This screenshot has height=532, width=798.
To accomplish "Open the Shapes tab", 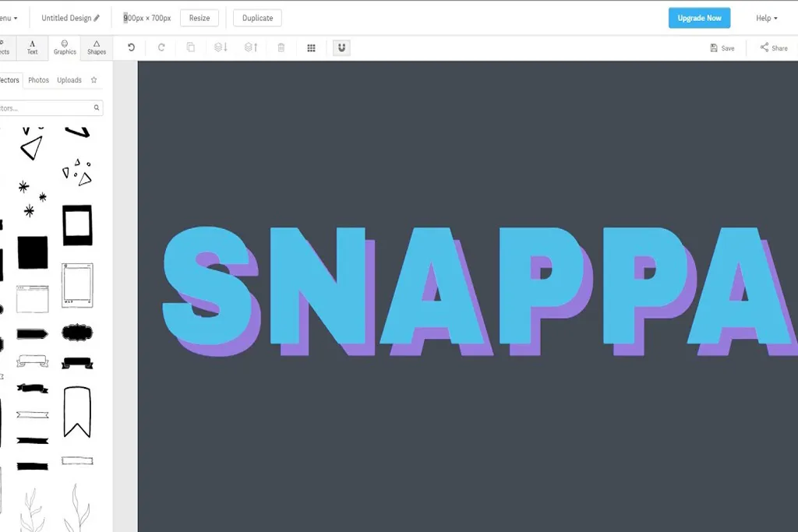I will point(97,48).
